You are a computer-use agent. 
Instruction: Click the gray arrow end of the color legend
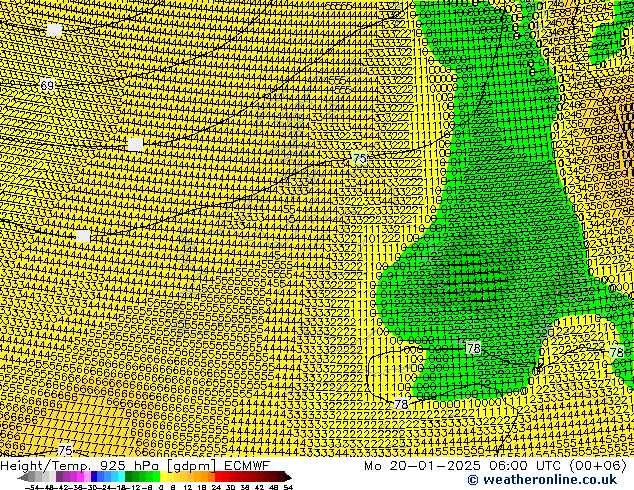[x=23, y=477]
